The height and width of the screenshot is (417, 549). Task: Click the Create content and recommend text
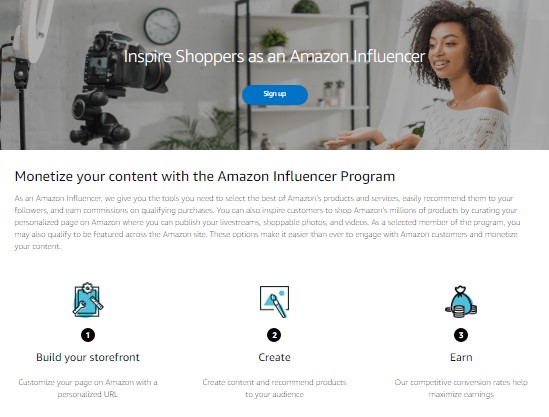pos(274,388)
